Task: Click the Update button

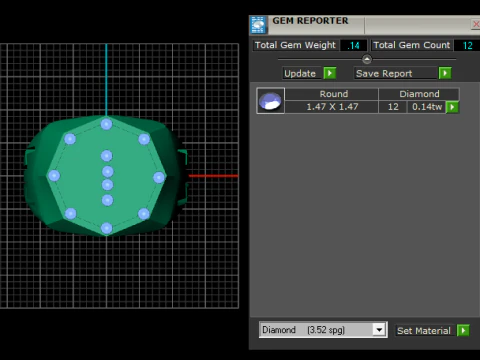Action: [x=302, y=73]
